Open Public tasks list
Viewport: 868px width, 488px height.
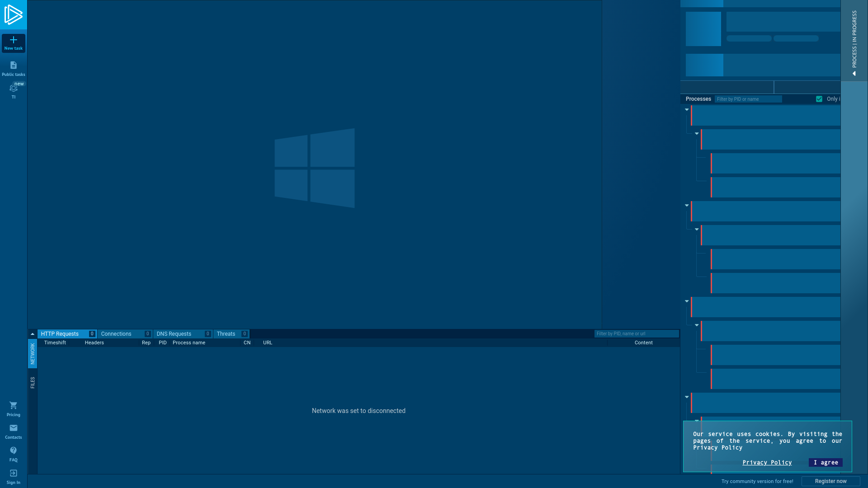(x=14, y=69)
